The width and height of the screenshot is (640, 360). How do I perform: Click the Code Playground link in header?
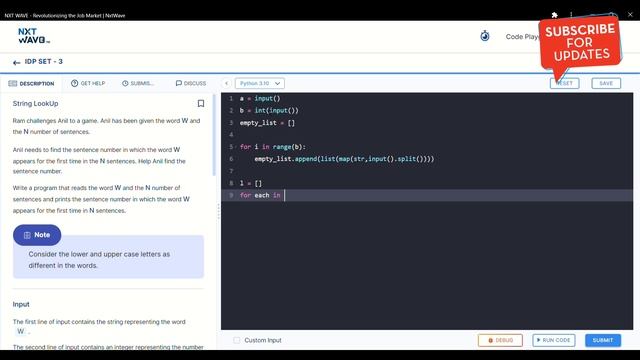pos(522,37)
